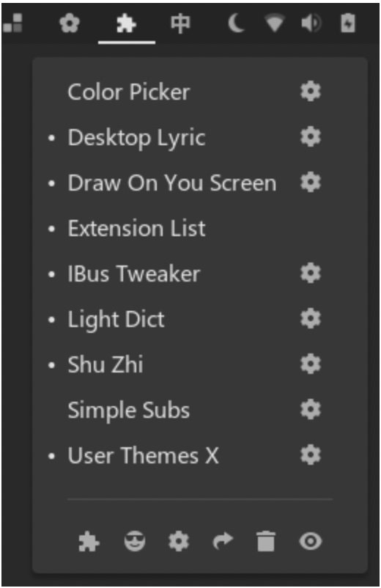Image resolution: width=381 pixels, height=588 pixels.
Task: Toggle the Color Picker extension on
Action: pyautogui.click(x=128, y=92)
